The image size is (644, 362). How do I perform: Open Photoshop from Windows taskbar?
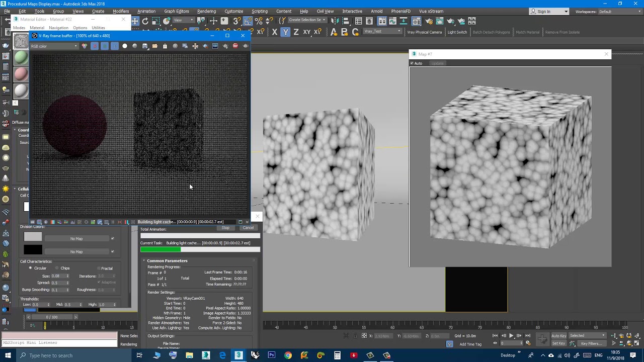271,355
